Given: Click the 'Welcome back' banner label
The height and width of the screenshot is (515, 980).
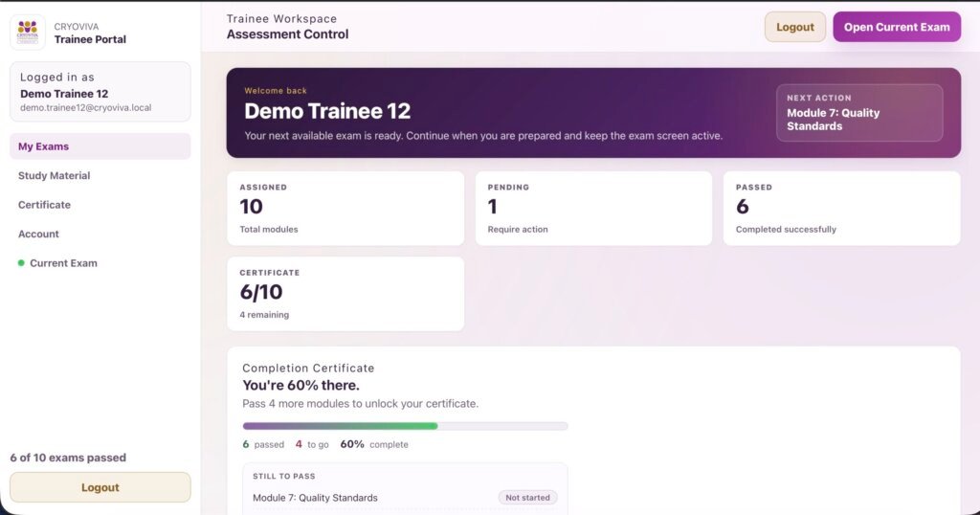Looking at the screenshot, I should [x=276, y=91].
